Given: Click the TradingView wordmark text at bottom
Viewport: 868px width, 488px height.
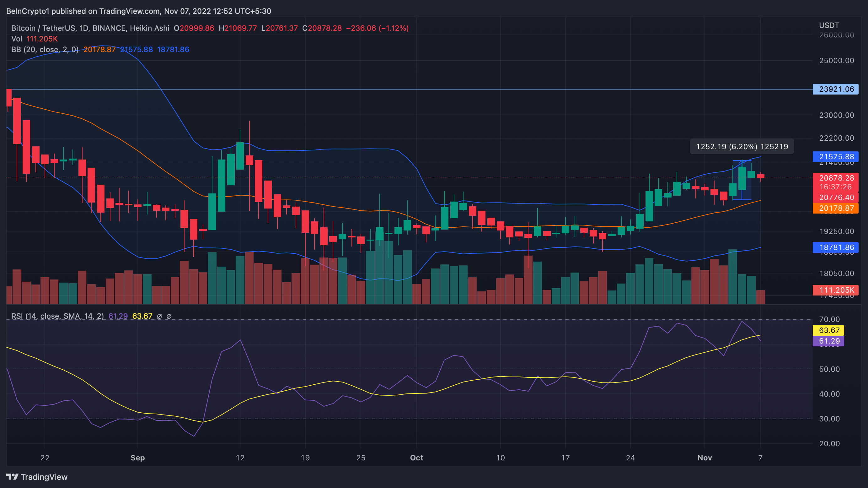Looking at the screenshot, I should 44,477.
